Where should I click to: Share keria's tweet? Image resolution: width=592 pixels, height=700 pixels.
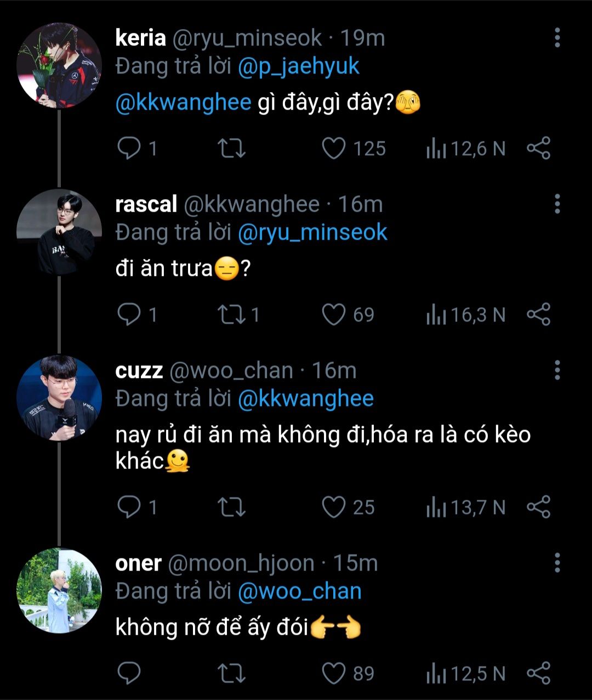538,149
